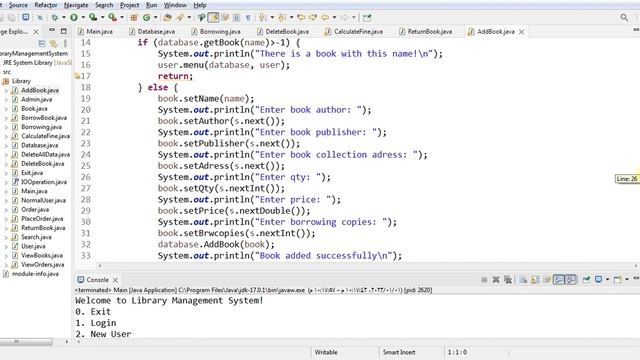The image size is (640, 360).
Task: Click Next Annotation arrow icon
Action: pos(262,17)
